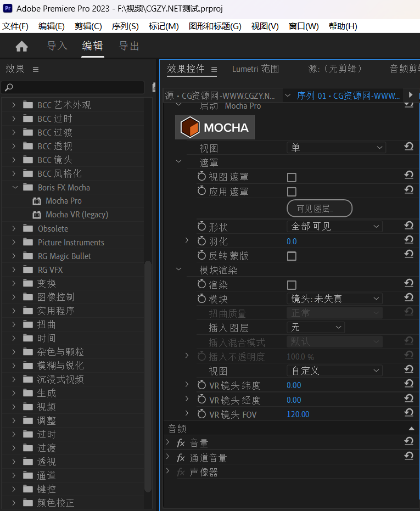420x511 pixels.
Task: Open the source clip dropdown chevron
Action: tap(288, 96)
